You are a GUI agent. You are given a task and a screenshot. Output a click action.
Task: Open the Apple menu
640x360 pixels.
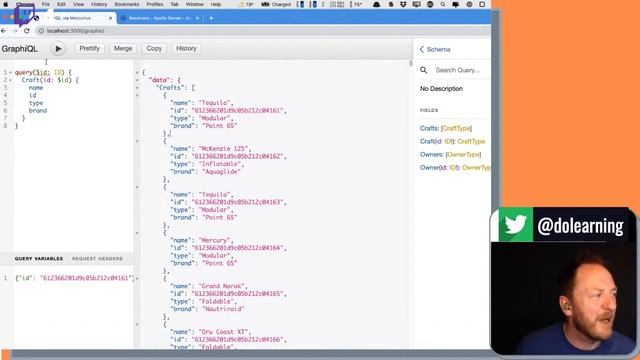(6, 4)
